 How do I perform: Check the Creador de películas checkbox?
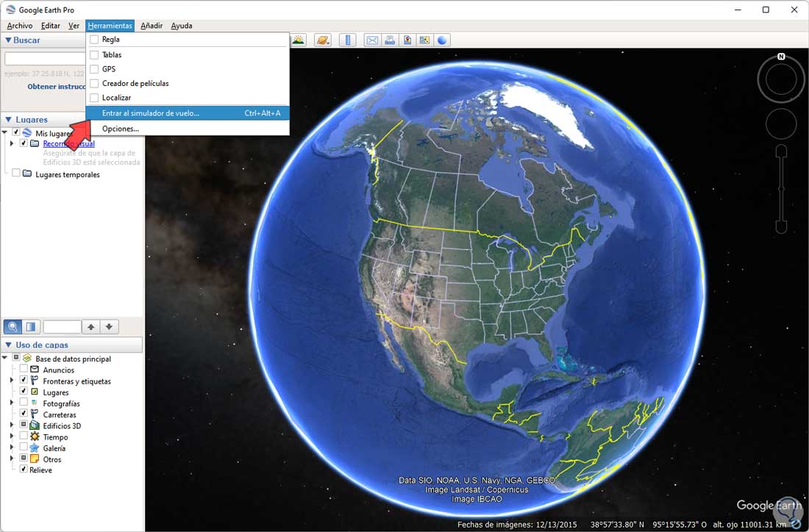point(94,84)
